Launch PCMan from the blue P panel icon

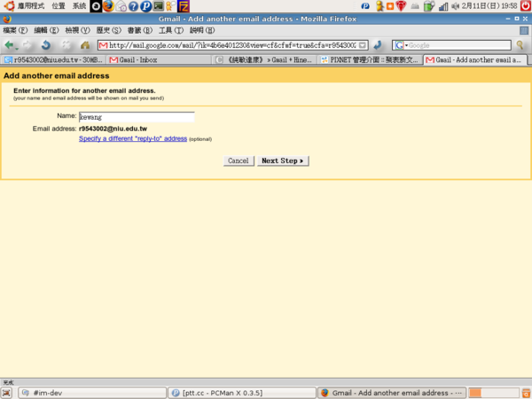point(146,6)
